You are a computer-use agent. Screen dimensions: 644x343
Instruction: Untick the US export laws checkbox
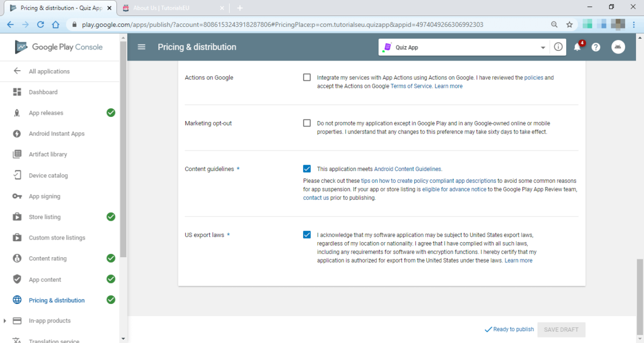coord(307,235)
